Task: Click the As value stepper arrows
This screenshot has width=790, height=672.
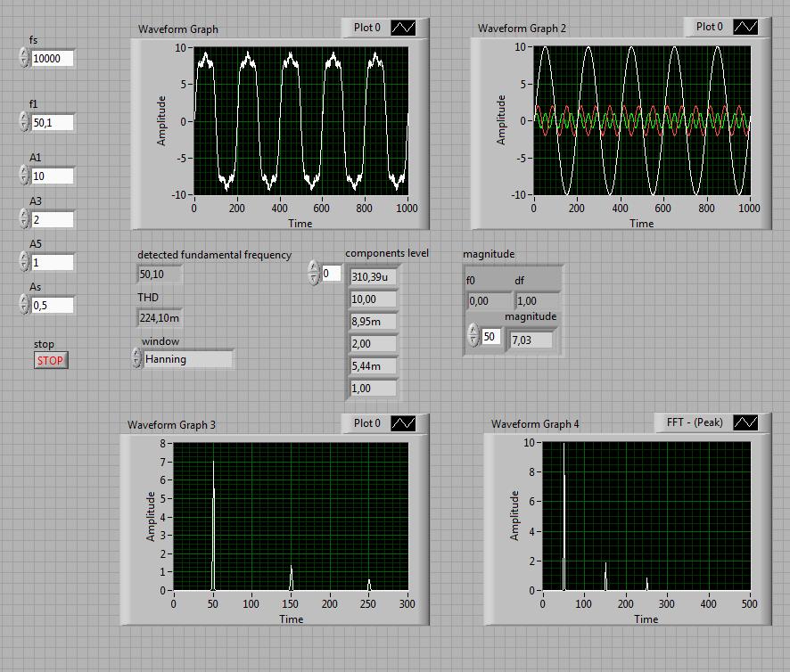Action: pyautogui.click(x=24, y=304)
